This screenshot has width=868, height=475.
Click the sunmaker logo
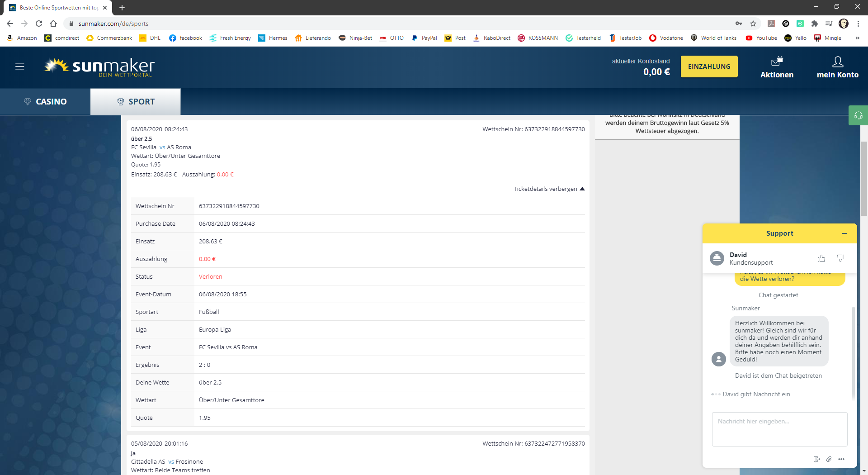coord(99,67)
